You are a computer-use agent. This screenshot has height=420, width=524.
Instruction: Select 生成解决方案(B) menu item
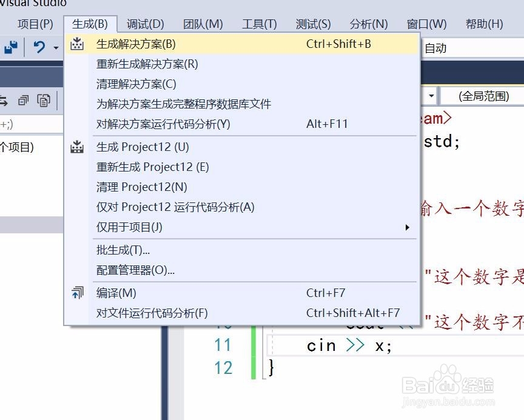242,44
